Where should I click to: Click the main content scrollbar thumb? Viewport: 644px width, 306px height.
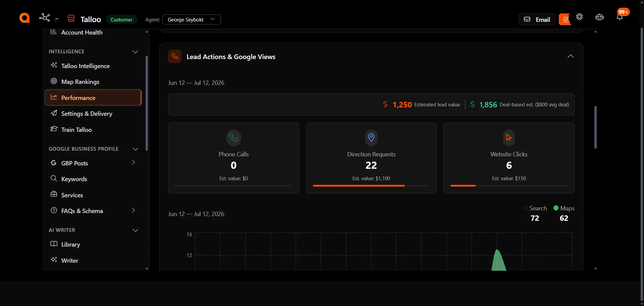pos(595,127)
